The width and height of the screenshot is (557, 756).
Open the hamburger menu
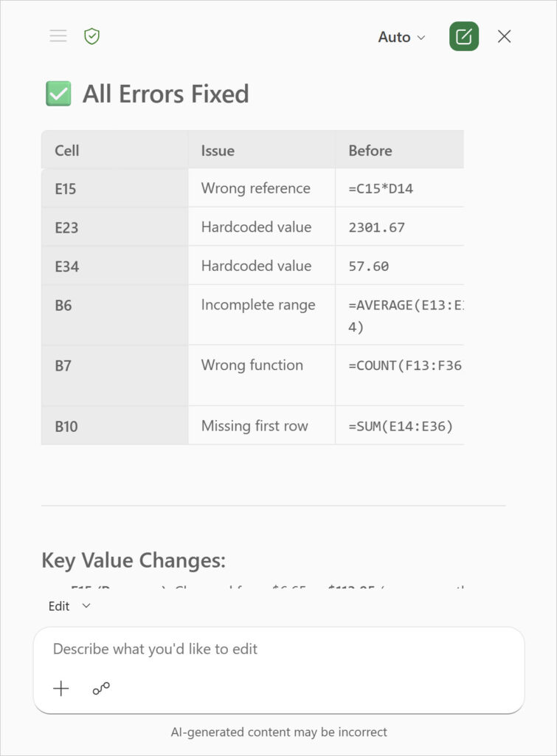(x=58, y=36)
